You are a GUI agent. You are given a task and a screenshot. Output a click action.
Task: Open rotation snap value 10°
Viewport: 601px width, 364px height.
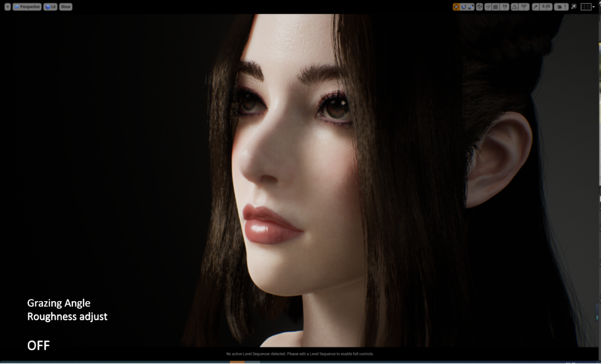(x=524, y=7)
